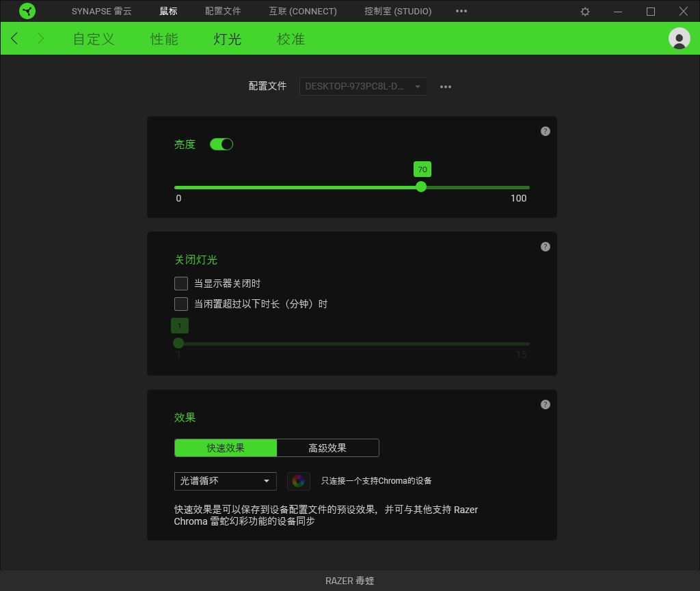This screenshot has height=591, width=700.
Task: Check 当闲置超过以下时长（分钟）时 option
Action: 181,303
